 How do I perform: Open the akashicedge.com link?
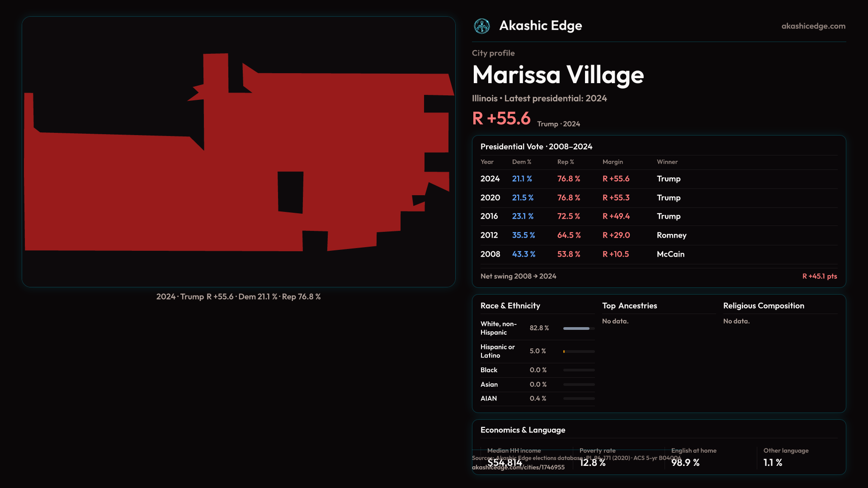click(x=813, y=26)
